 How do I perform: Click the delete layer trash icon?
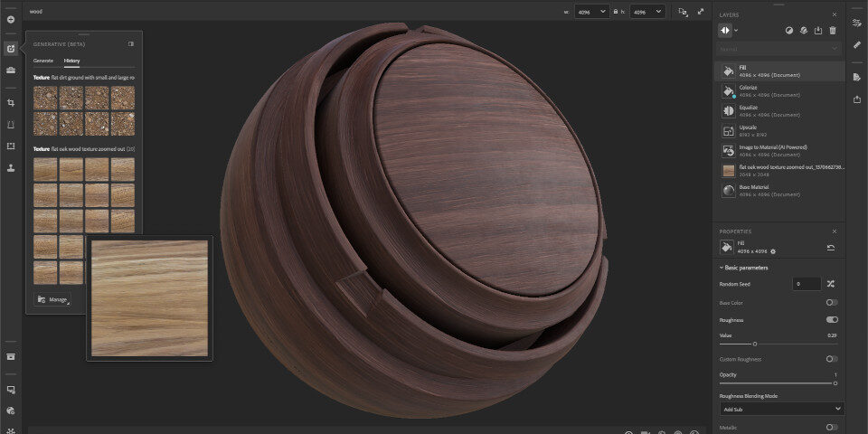(833, 30)
